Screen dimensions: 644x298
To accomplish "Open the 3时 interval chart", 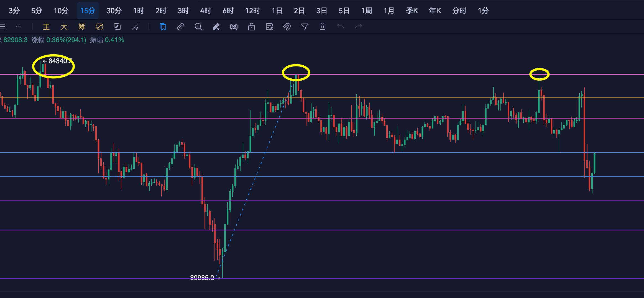I will (183, 11).
